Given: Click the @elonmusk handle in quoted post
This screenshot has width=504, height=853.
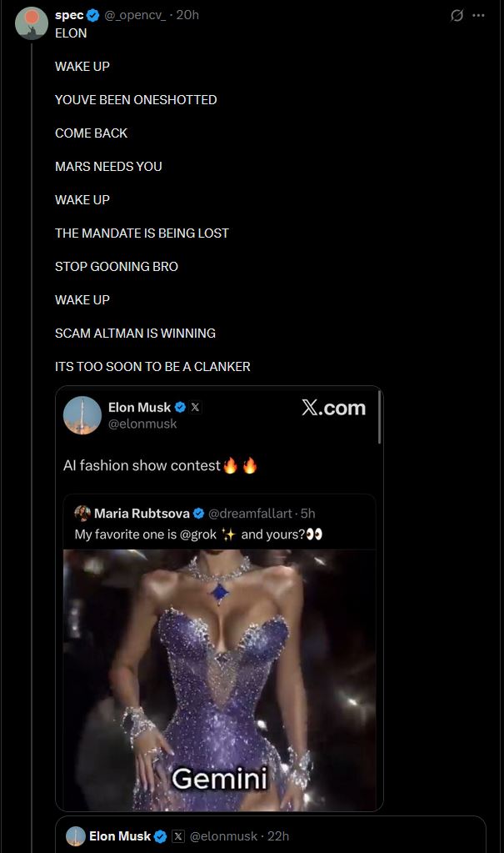Looking at the screenshot, I should (142, 424).
